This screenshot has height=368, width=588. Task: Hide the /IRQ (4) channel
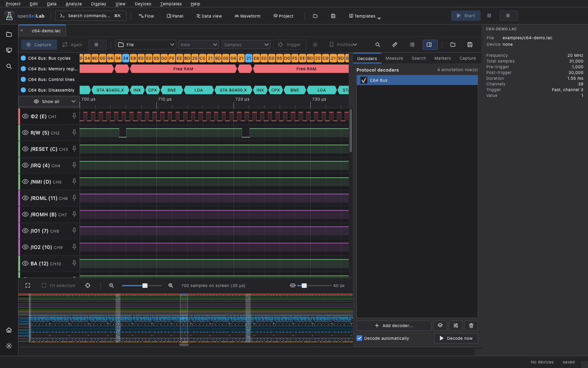click(x=25, y=165)
